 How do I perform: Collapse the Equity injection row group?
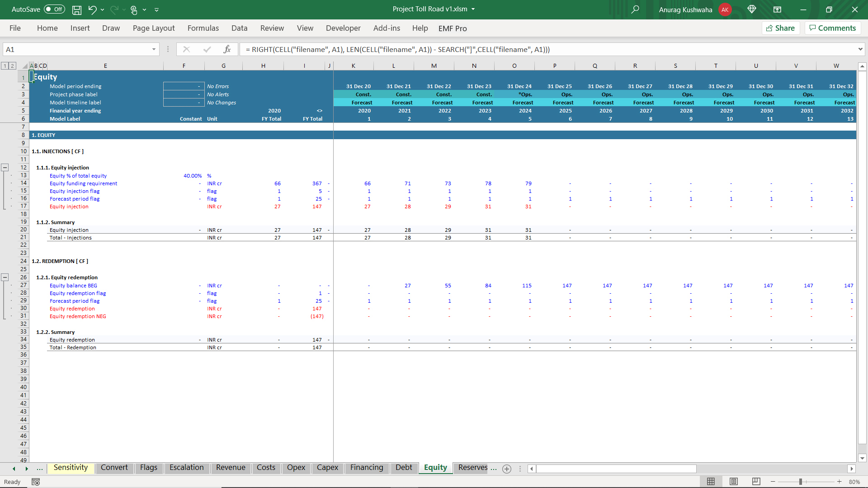5,167
